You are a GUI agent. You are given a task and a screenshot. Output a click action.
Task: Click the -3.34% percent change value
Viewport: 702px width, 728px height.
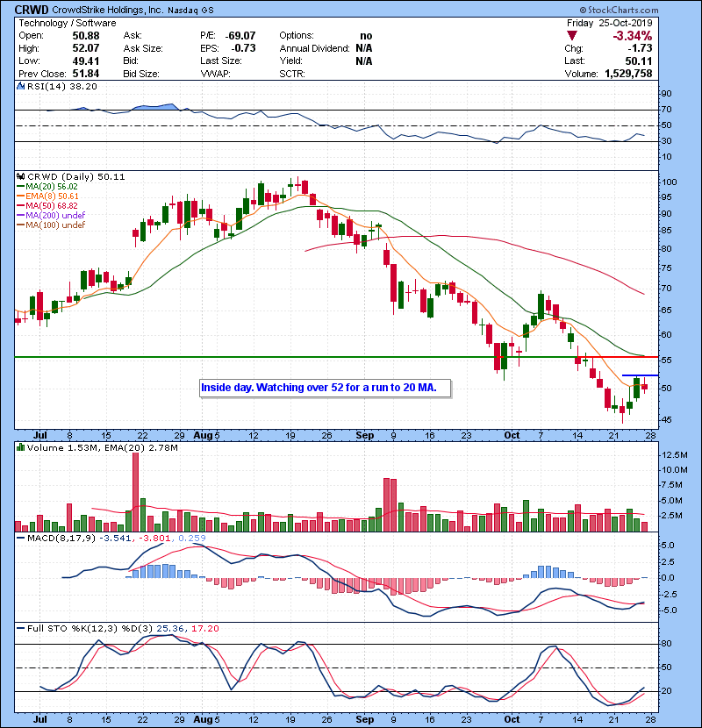[x=633, y=36]
